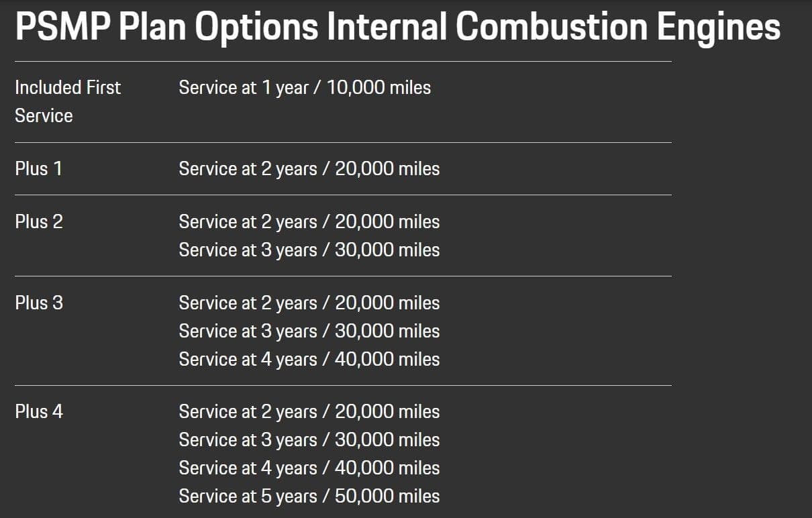Click Plus 1's 2 years service line
Image resolution: width=812 pixels, height=518 pixels.
click(x=309, y=169)
